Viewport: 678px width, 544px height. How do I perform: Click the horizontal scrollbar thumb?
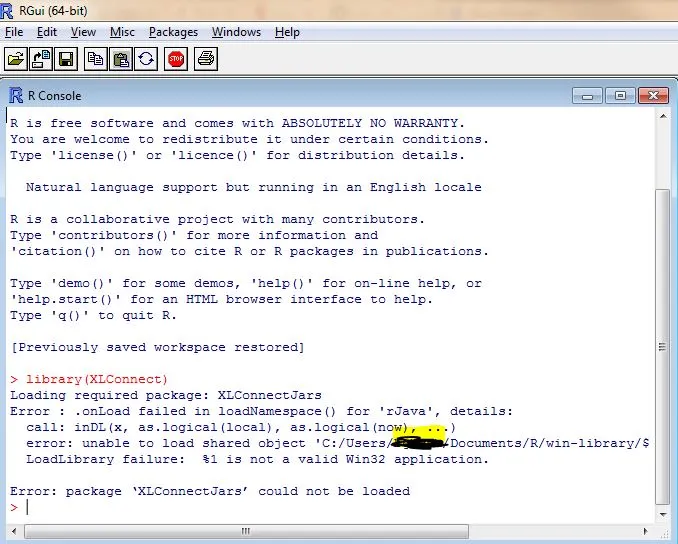246,531
